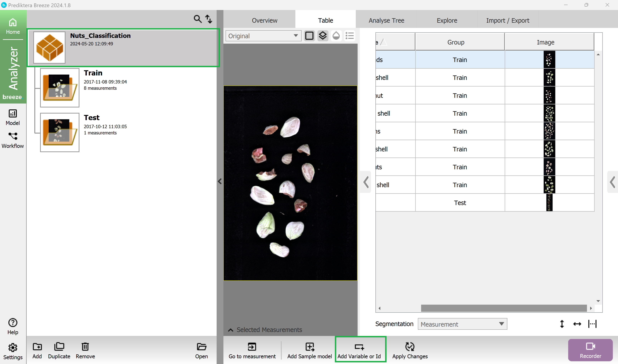Screen dimensions: 618x364
Task: Expand the Selected Measurements panel
Action: click(265, 330)
